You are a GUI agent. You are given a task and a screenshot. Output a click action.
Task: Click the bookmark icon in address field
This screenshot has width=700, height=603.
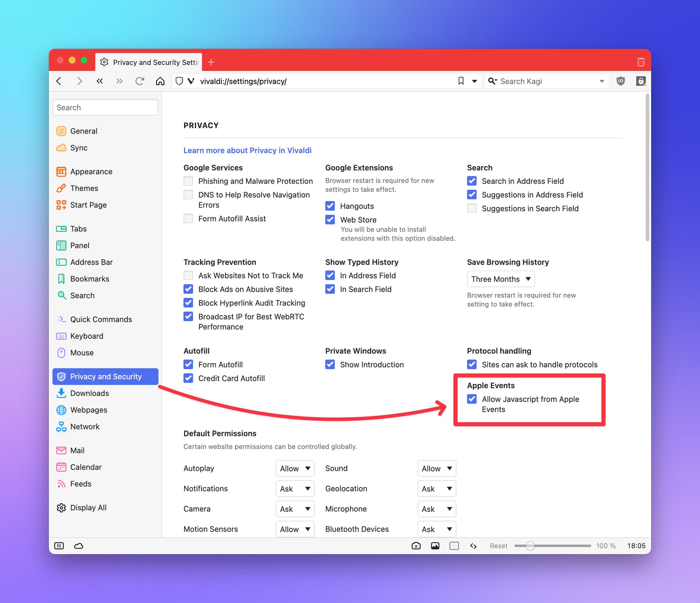(461, 81)
